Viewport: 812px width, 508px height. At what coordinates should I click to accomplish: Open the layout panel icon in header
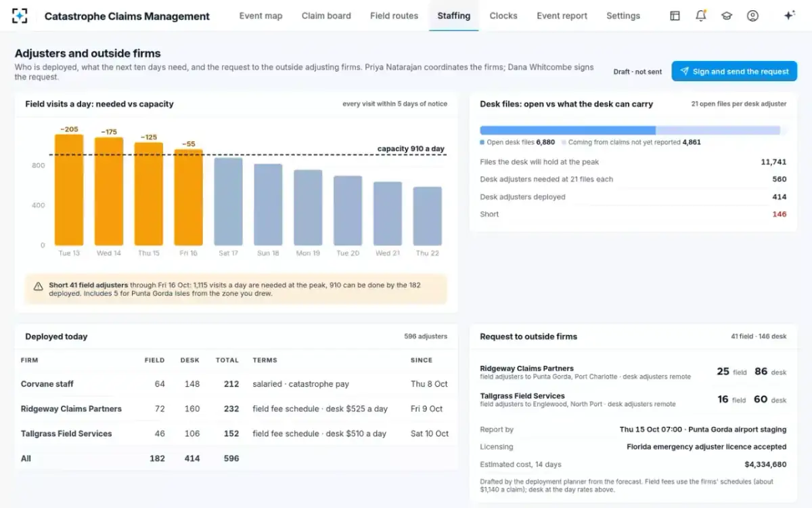[x=675, y=16]
